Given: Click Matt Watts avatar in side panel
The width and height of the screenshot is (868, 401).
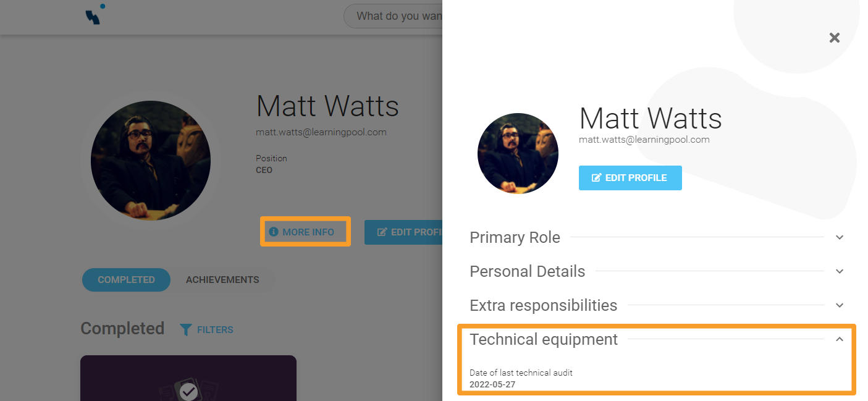Looking at the screenshot, I should click(x=518, y=153).
